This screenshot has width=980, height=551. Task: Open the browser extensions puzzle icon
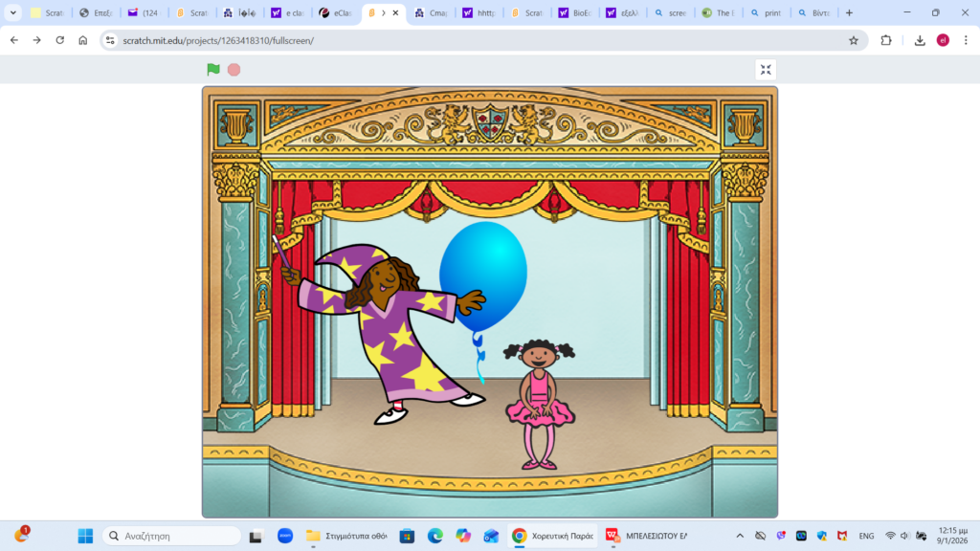coord(886,40)
